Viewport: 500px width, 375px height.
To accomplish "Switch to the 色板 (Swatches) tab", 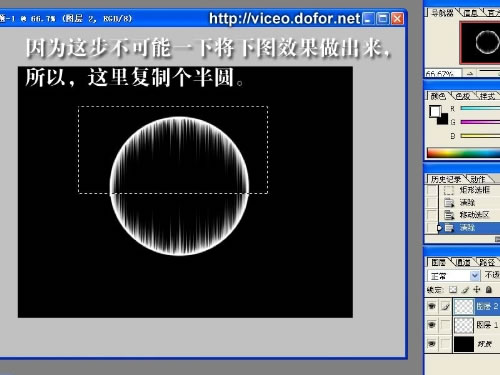I will point(463,96).
